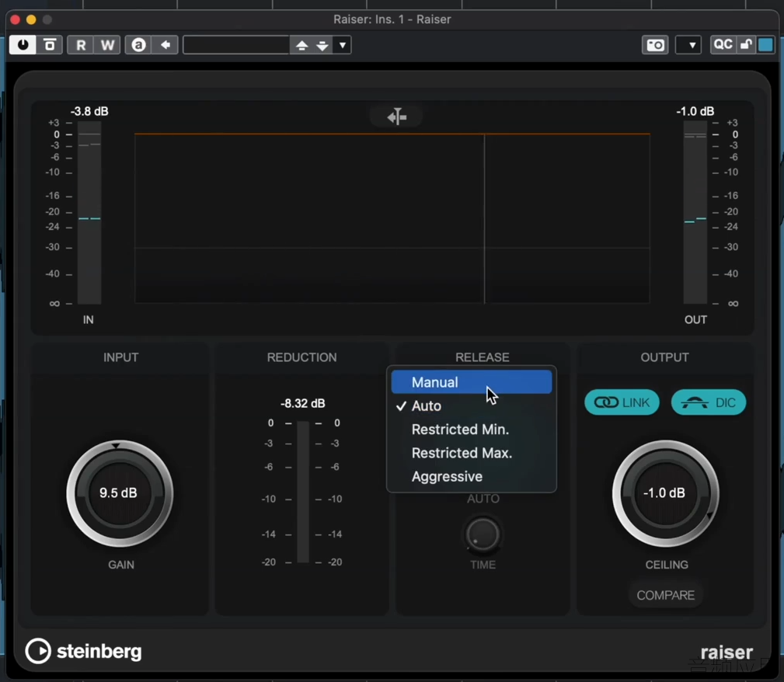Viewport: 784px width, 682px height.
Task: Click the camera snapshot icon
Action: click(655, 45)
